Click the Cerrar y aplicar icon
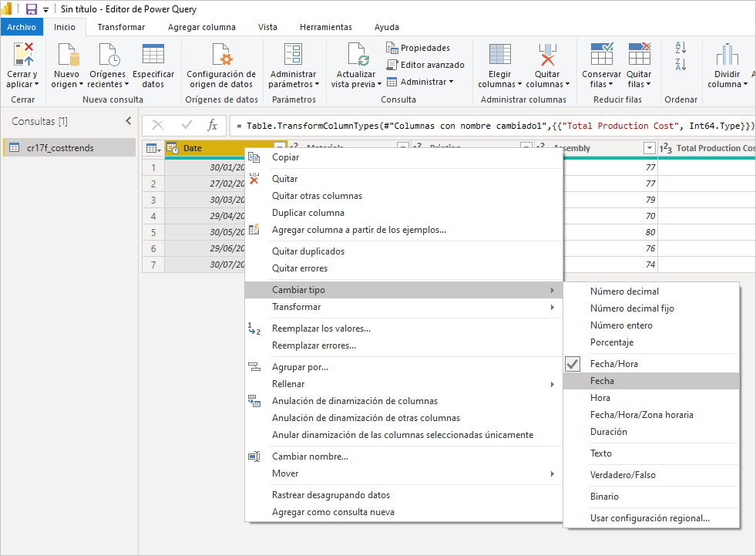 pos(23,53)
